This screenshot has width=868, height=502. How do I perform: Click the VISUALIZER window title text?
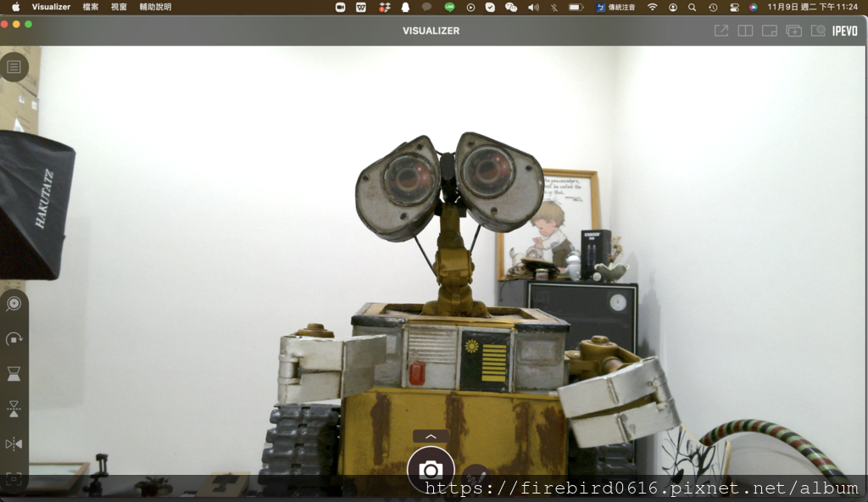[x=431, y=31]
